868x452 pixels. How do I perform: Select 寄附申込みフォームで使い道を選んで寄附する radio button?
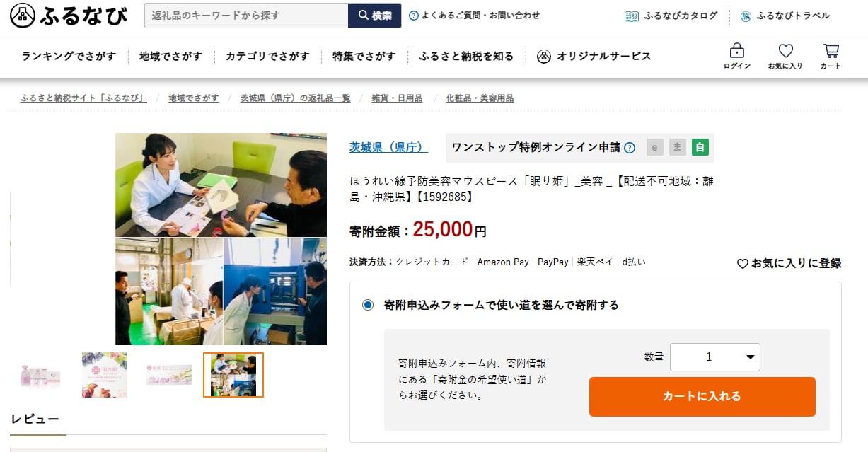tap(367, 305)
